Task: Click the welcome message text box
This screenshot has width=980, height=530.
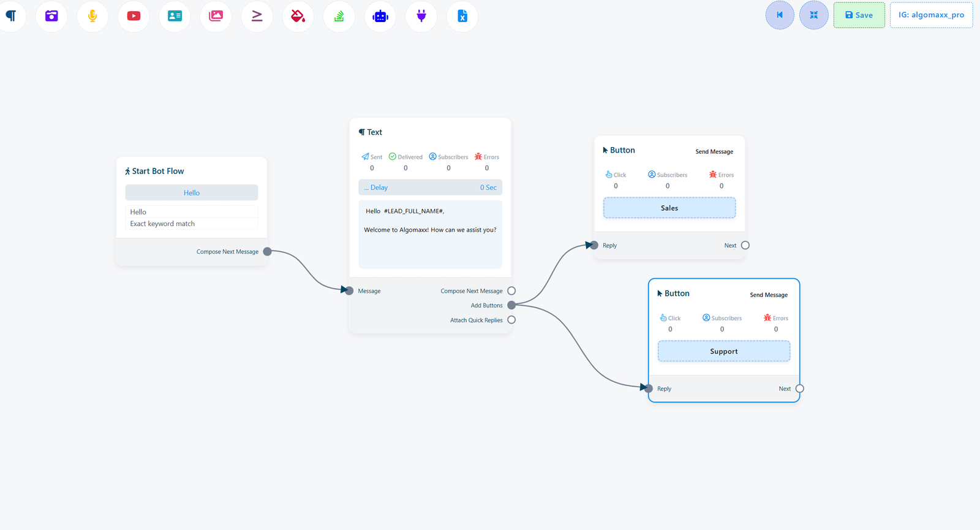Action: coord(430,234)
